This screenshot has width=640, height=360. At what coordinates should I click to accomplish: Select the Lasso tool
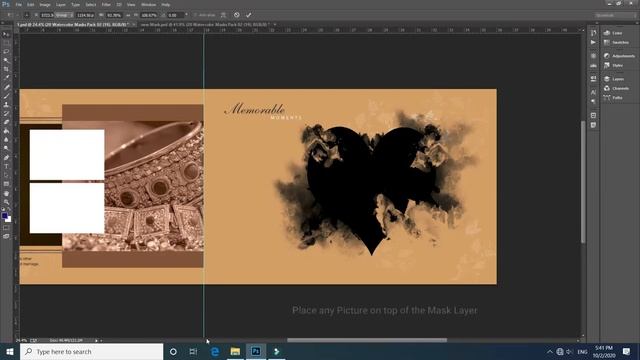(6, 52)
